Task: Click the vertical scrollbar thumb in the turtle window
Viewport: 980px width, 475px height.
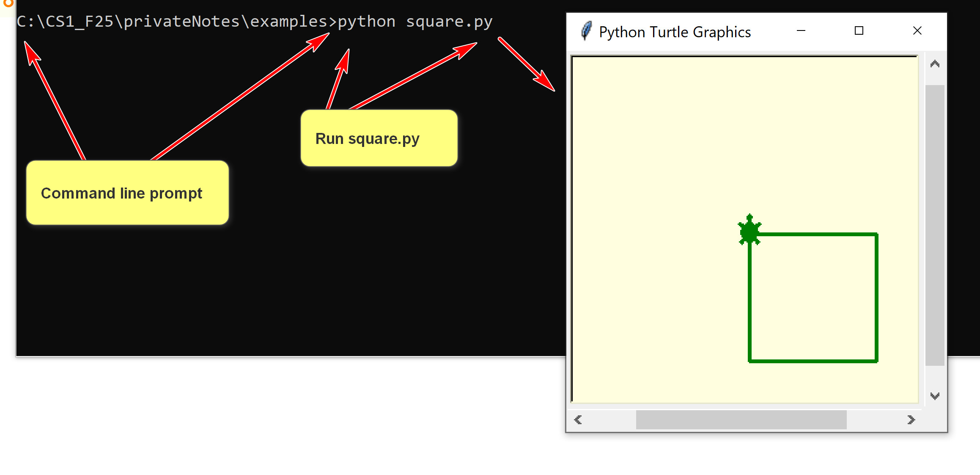Action: [935, 224]
